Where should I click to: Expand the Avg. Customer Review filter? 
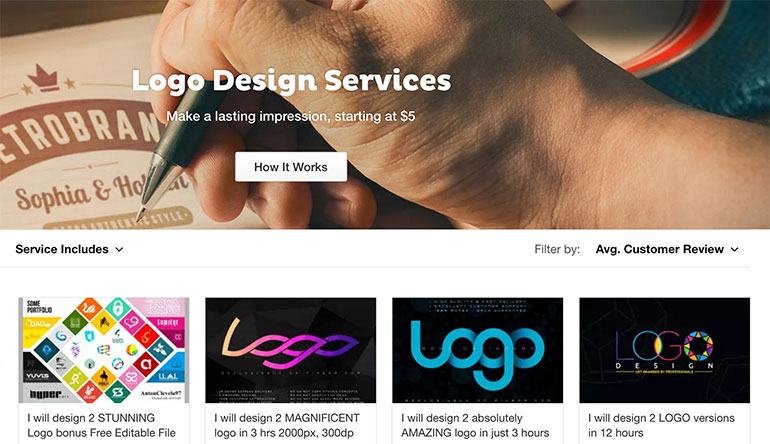667,249
